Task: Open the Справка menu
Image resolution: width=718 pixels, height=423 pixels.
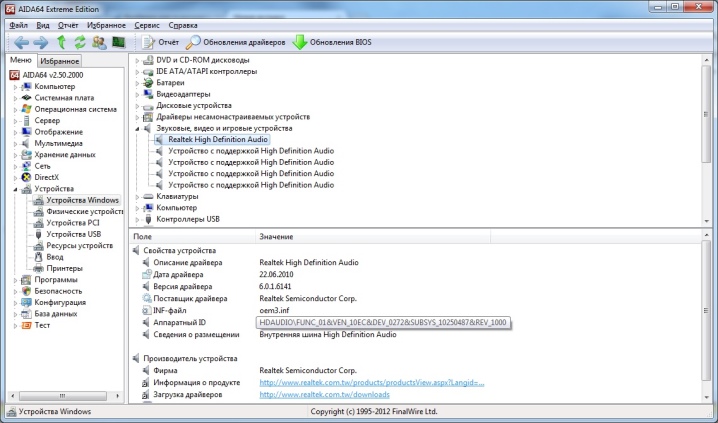Action: tap(183, 25)
